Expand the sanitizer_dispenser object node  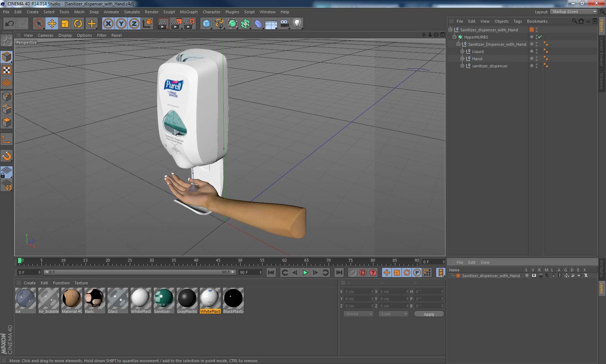click(462, 66)
